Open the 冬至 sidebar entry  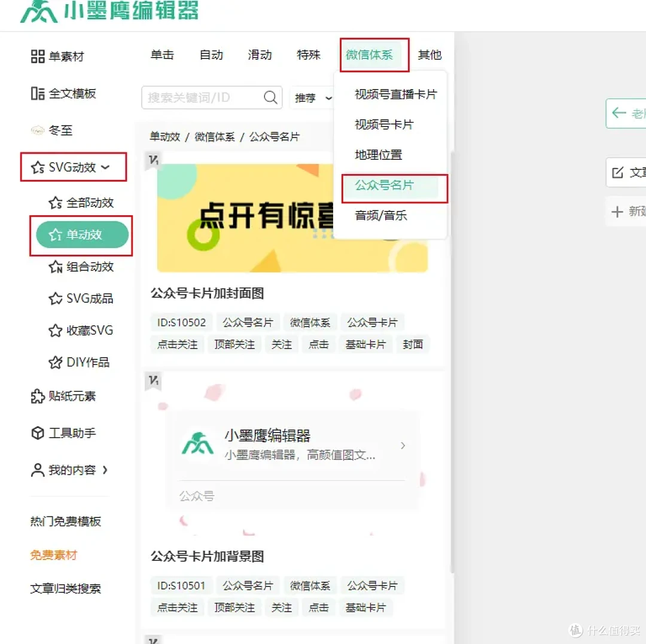point(52,130)
